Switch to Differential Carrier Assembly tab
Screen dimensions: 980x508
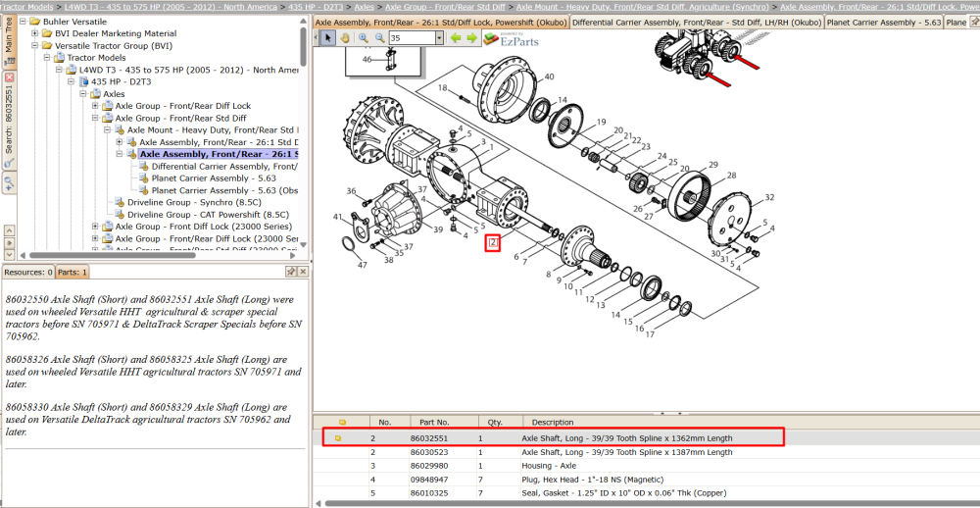point(697,23)
